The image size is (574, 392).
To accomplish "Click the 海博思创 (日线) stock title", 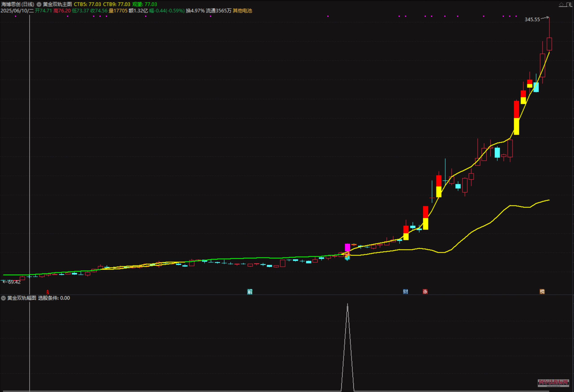I will (18, 4).
